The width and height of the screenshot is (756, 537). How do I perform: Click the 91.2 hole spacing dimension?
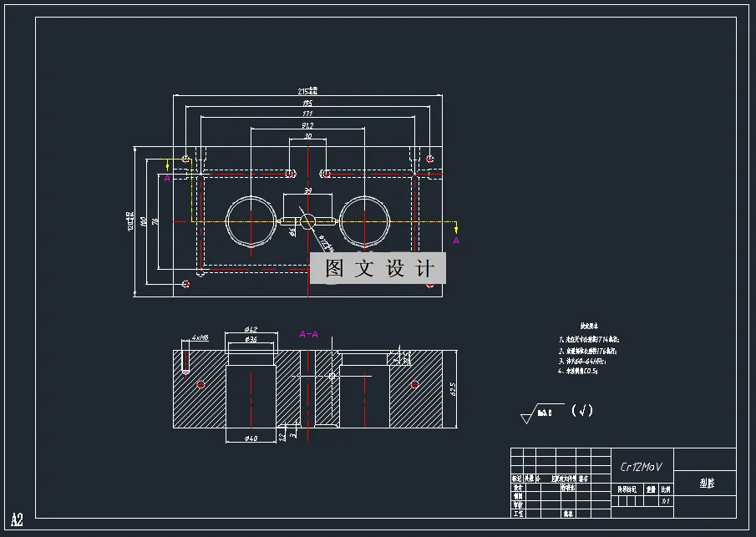point(307,125)
